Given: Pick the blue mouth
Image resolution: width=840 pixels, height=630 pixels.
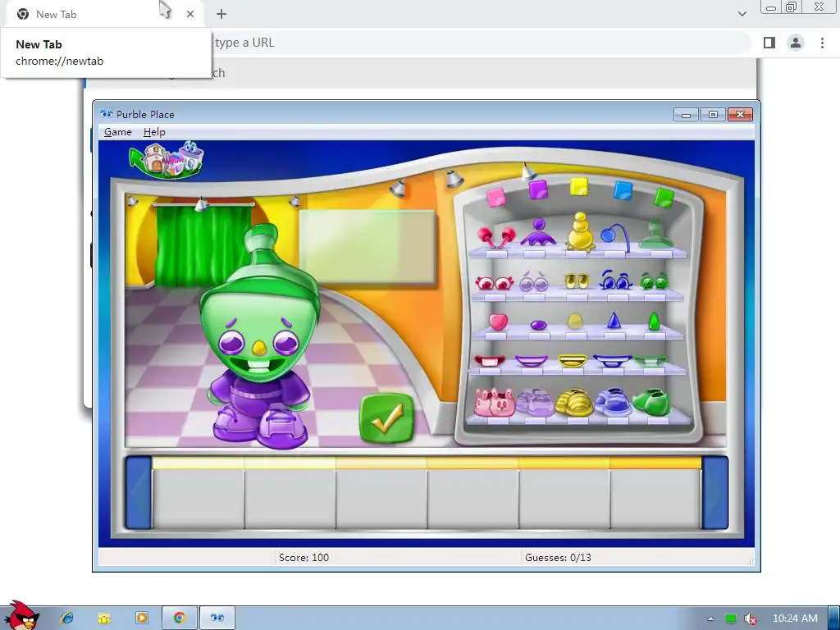Looking at the screenshot, I should click(x=612, y=361).
